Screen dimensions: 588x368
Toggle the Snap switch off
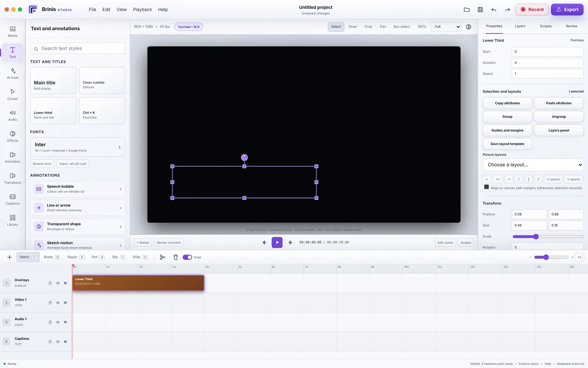(187, 257)
